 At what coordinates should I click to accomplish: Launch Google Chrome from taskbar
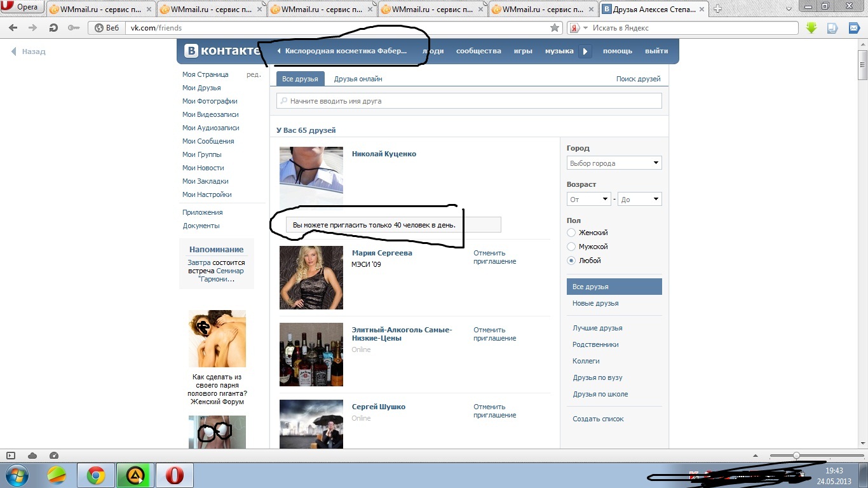[96, 475]
